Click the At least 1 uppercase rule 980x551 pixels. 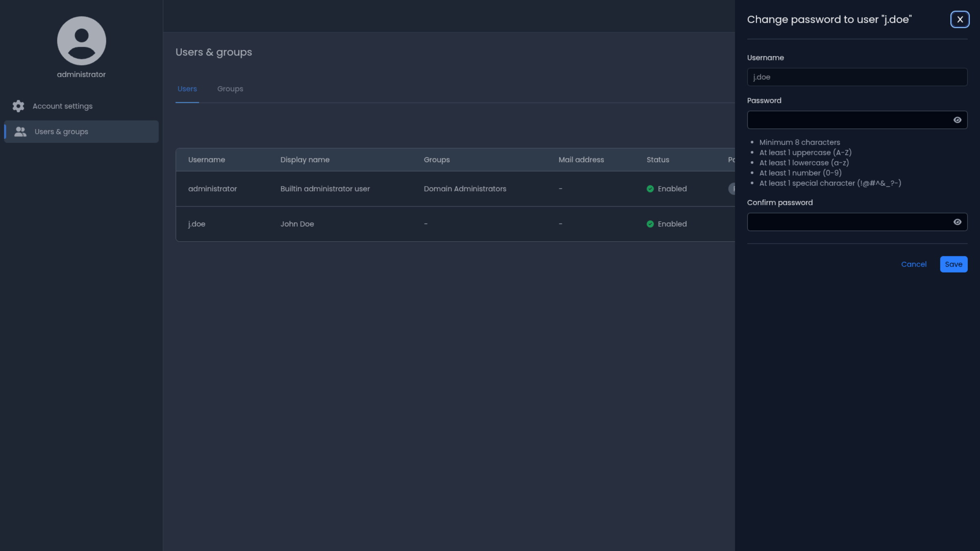point(805,153)
